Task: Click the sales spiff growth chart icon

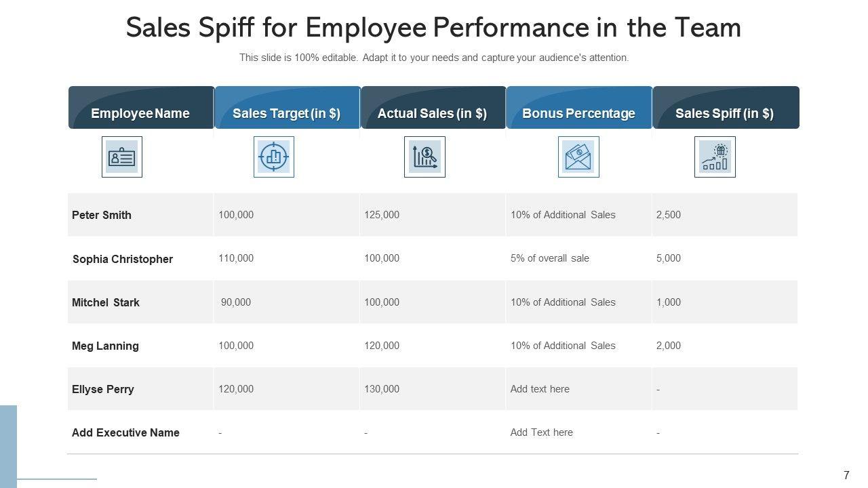Action: pyautogui.click(x=715, y=157)
